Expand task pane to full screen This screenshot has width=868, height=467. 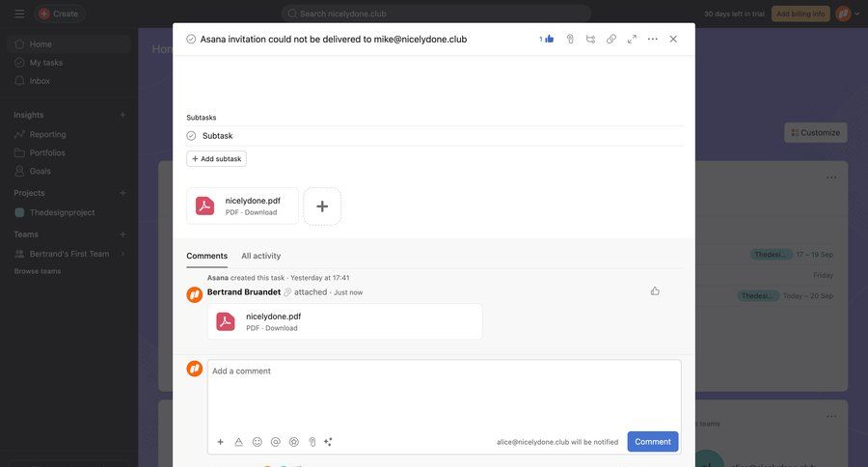click(632, 39)
